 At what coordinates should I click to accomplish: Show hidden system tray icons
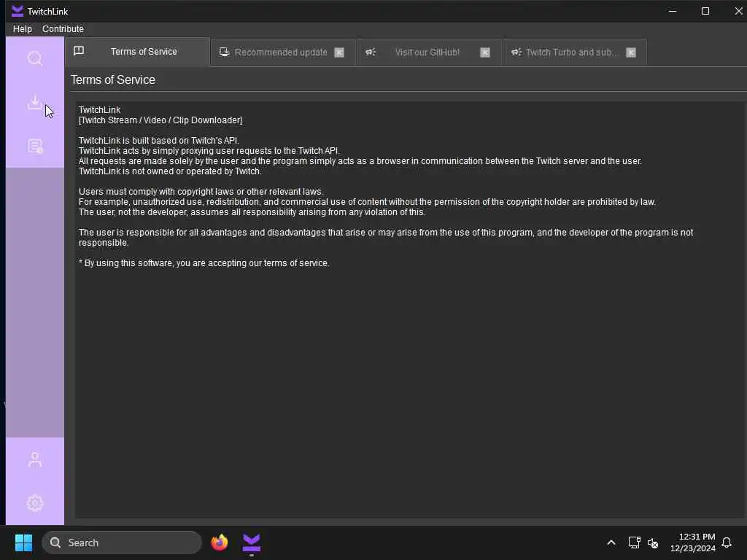[x=611, y=542]
